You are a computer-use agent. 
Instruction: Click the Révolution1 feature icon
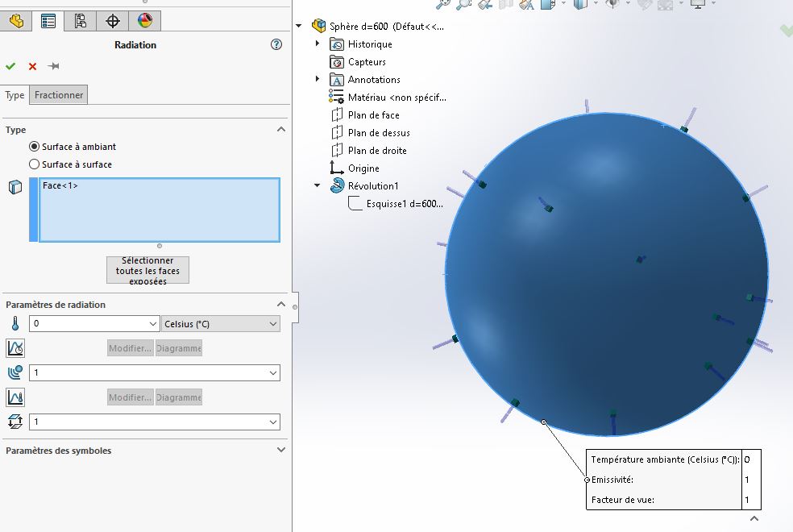point(337,185)
